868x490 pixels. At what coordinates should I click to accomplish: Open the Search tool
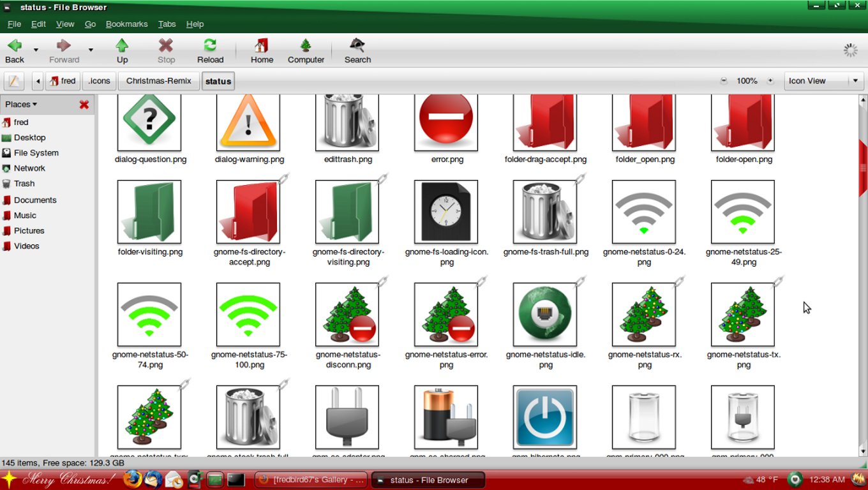357,51
